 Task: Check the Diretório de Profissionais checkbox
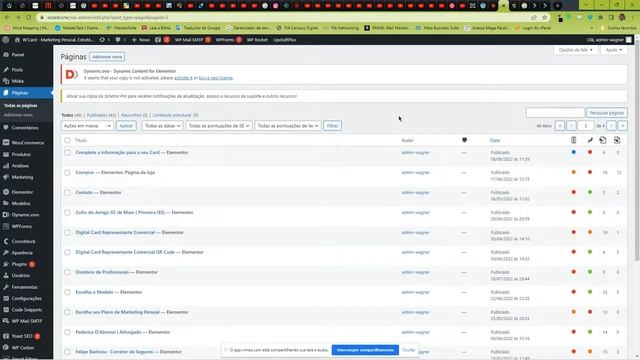pos(67,272)
